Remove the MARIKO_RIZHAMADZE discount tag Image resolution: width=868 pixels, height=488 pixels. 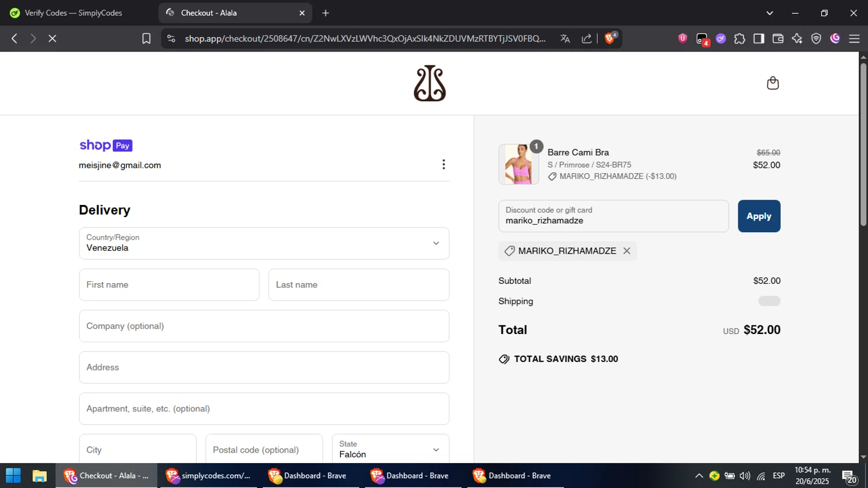(x=627, y=251)
